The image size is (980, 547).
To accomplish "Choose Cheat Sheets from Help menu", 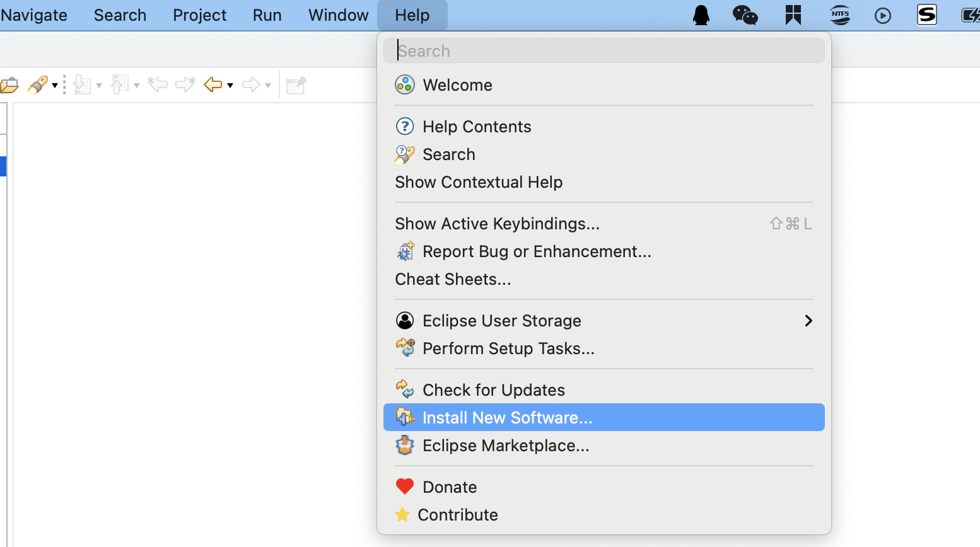I will tap(453, 279).
